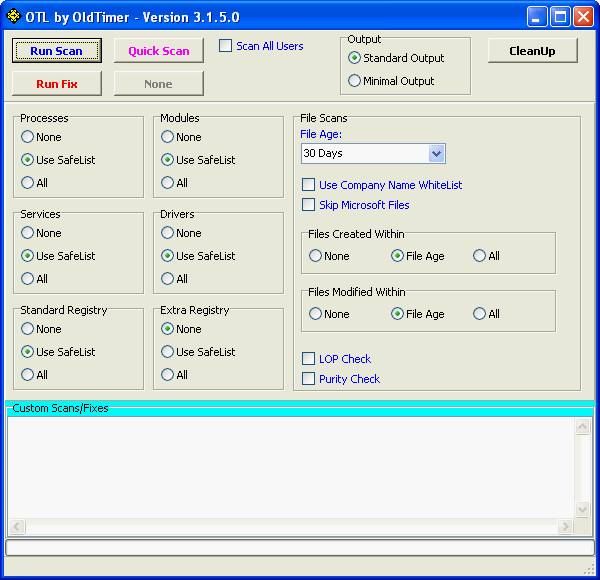600x580 pixels.
Task: Select Minimal Output radio button
Action: pyautogui.click(x=354, y=81)
